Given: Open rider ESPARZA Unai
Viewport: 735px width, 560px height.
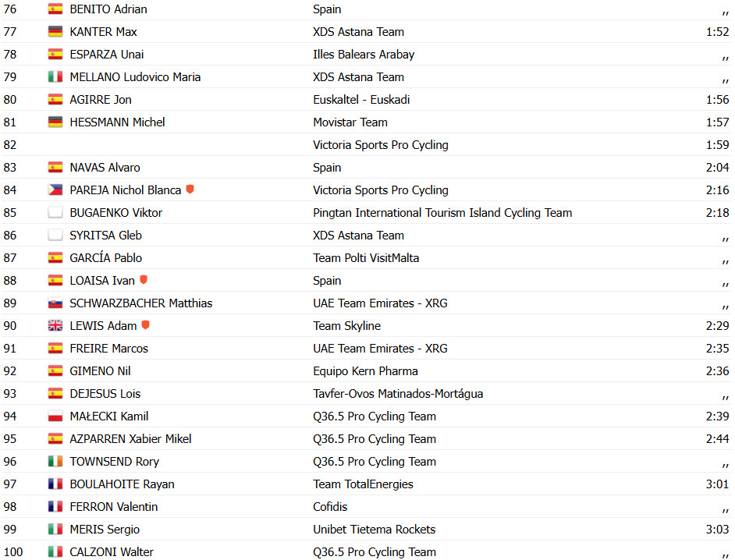Looking at the screenshot, I should point(106,54).
